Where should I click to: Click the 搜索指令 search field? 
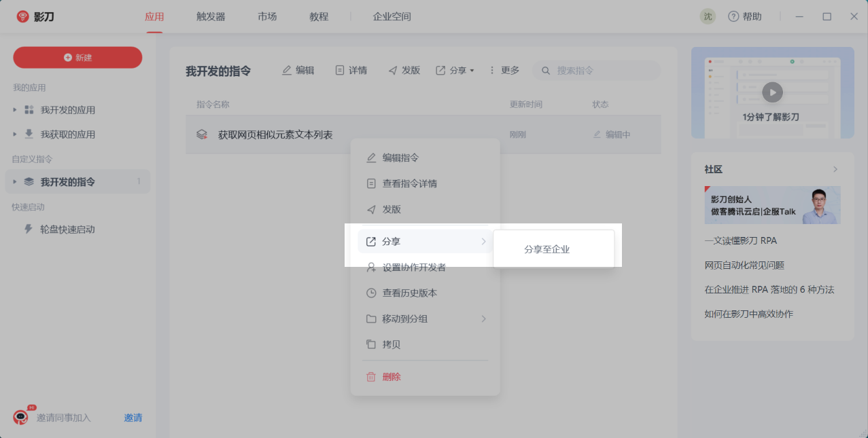[602, 70]
